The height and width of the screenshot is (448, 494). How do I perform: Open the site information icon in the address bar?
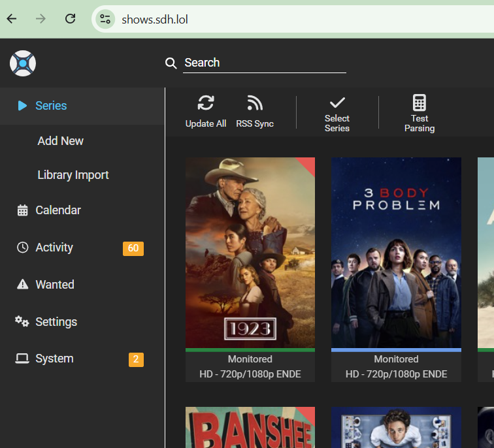[x=105, y=19]
